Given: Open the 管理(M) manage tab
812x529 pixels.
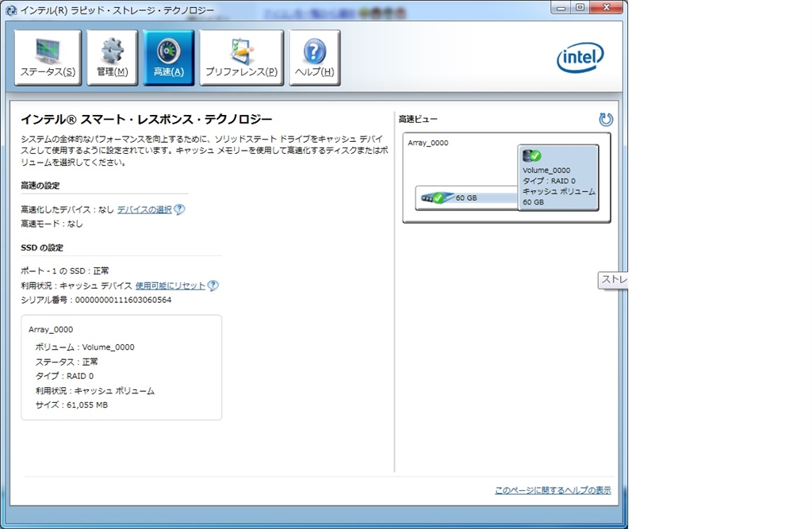Looking at the screenshot, I should click(x=113, y=58).
